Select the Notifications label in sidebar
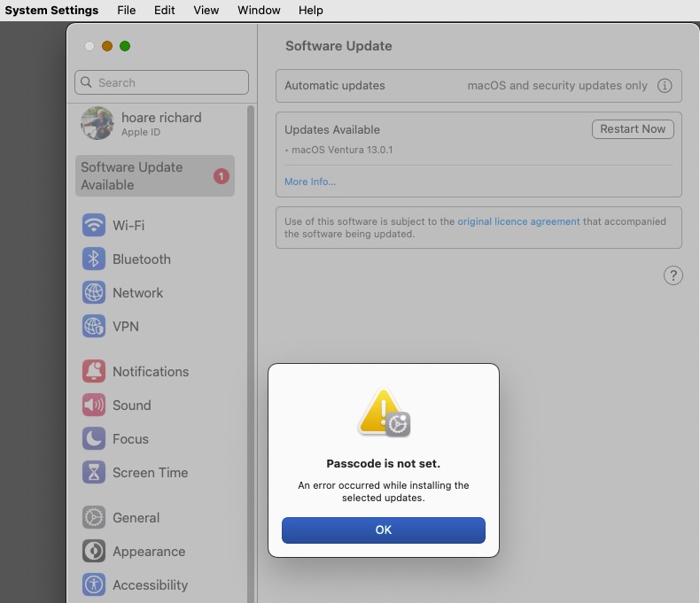The width and height of the screenshot is (700, 603). point(151,372)
